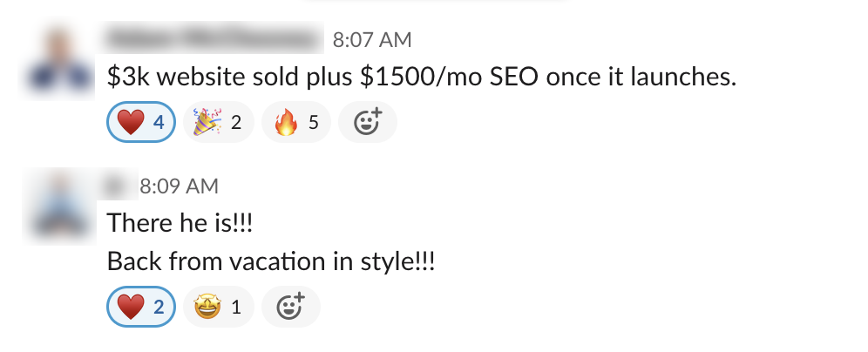
Task: Add a reaction to the vacation message
Action: click(x=290, y=306)
